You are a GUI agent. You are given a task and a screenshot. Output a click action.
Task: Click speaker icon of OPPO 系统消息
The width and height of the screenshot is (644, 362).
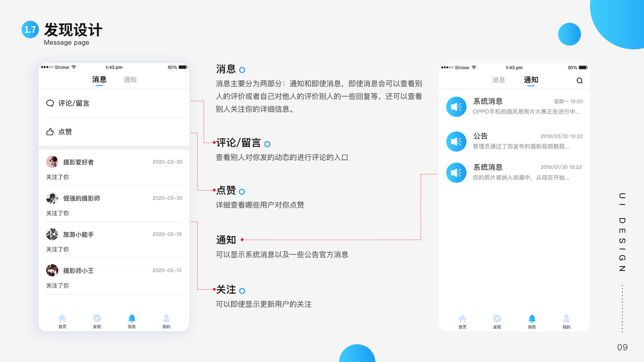click(x=456, y=107)
